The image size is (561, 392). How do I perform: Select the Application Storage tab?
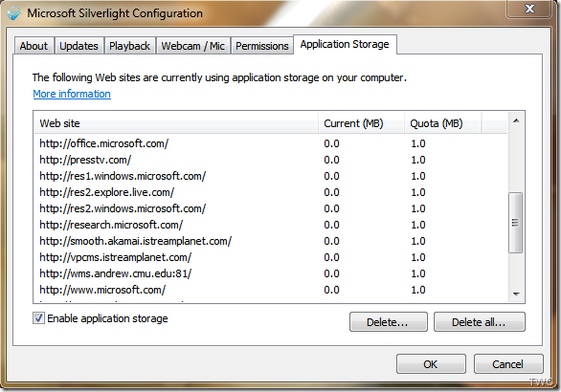pos(344,44)
